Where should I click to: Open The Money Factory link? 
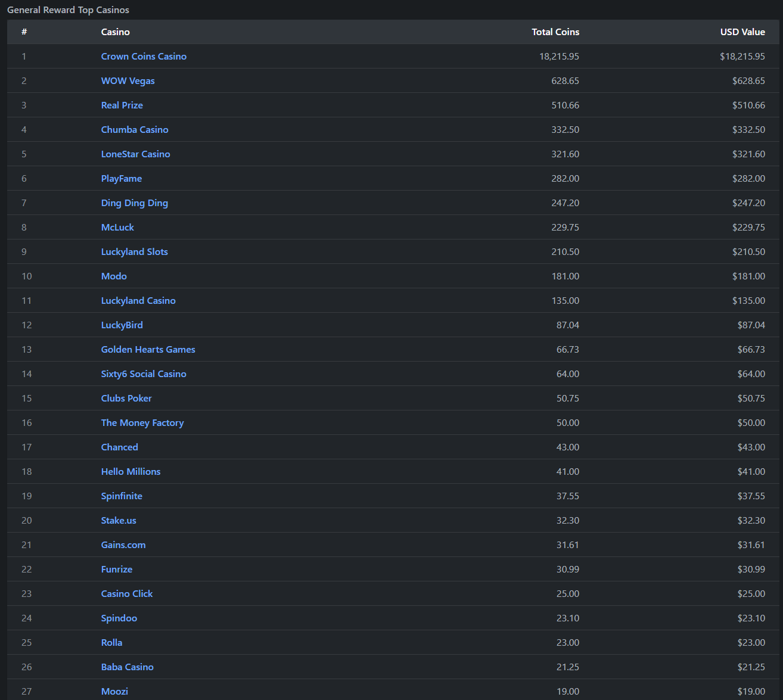[142, 422]
